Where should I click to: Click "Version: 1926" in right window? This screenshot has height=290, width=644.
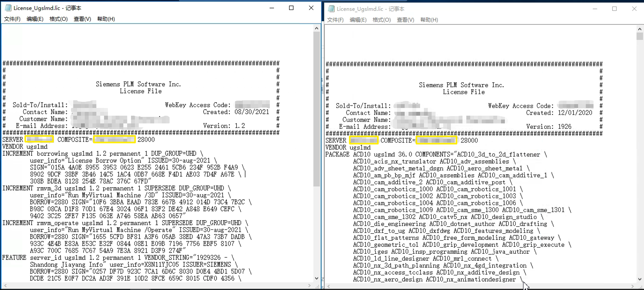point(549,126)
